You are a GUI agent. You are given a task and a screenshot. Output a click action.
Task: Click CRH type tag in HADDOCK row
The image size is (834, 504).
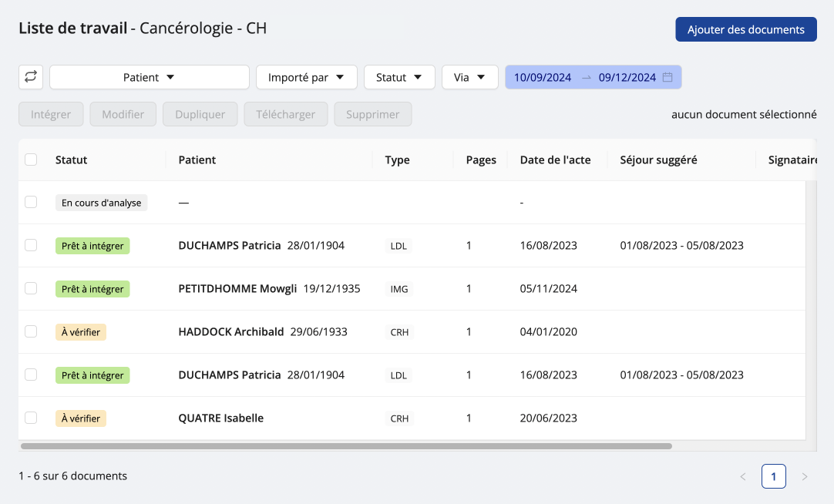399,332
